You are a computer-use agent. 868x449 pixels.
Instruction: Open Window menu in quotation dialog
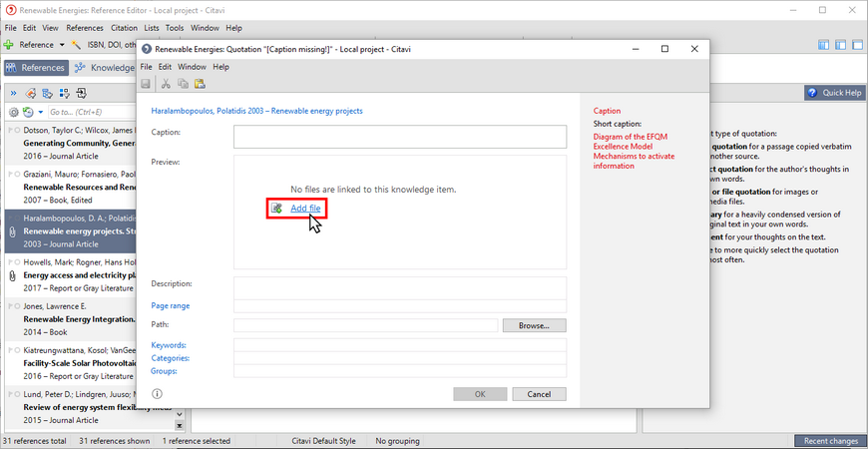click(192, 67)
